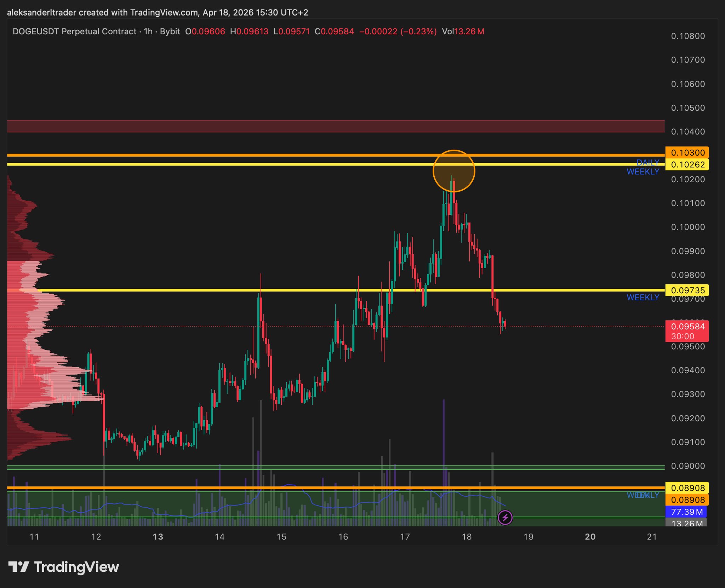Click the orange circle highlighting the peak
The height and width of the screenshot is (588, 725).
coord(453,171)
